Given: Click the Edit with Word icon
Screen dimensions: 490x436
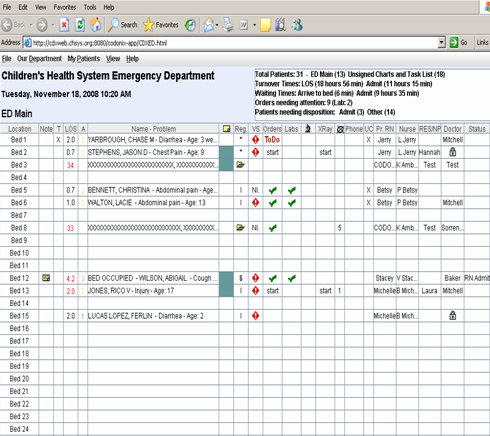Looking at the screenshot, I should tap(244, 25).
